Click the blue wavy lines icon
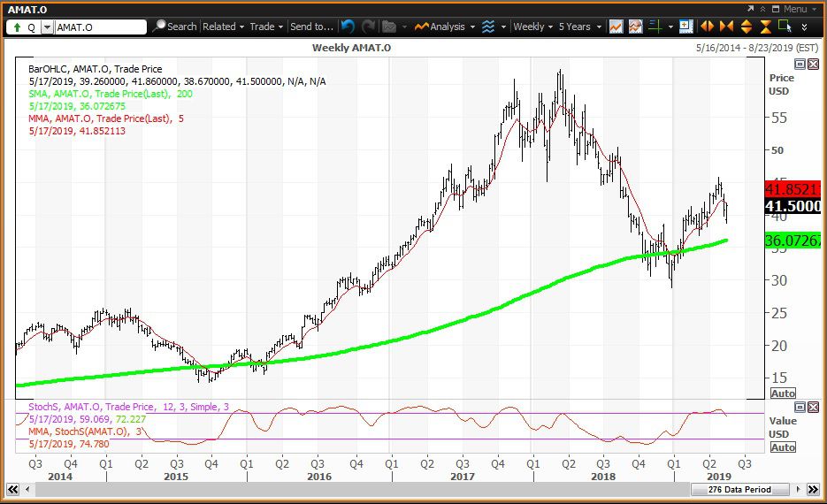The height and width of the screenshot is (504, 827). click(x=488, y=27)
